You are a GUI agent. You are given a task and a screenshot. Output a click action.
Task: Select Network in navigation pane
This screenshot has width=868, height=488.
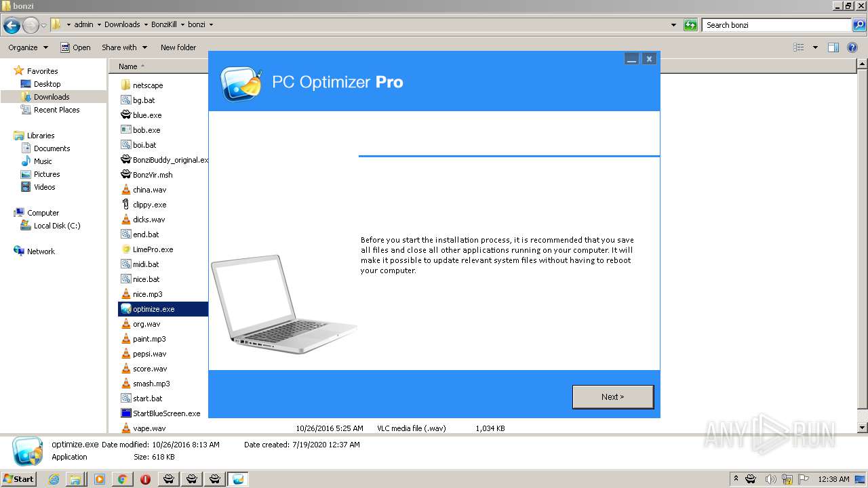[x=41, y=251]
